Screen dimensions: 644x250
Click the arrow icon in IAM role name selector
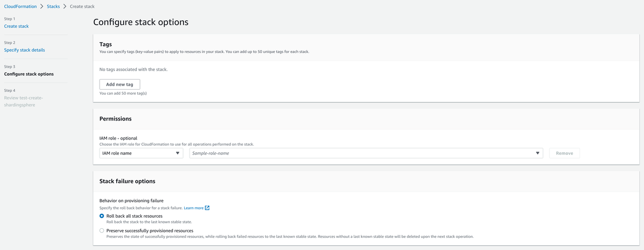[178, 153]
